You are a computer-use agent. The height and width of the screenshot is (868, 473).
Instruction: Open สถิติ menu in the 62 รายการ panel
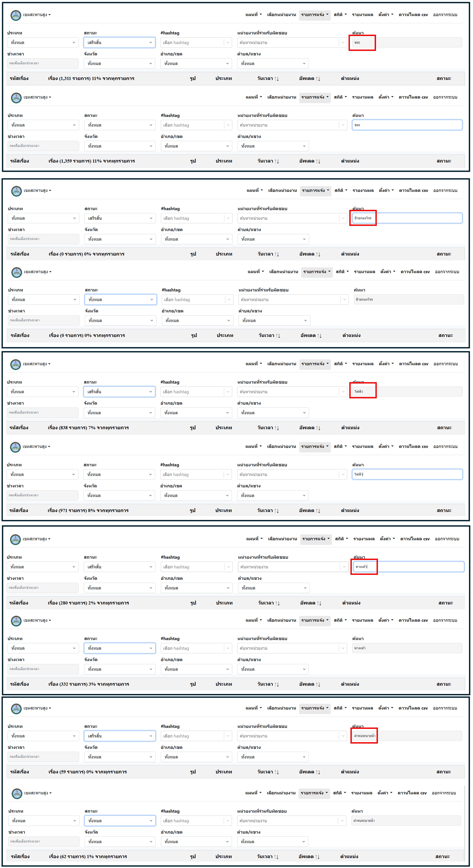click(x=340, y=793)
